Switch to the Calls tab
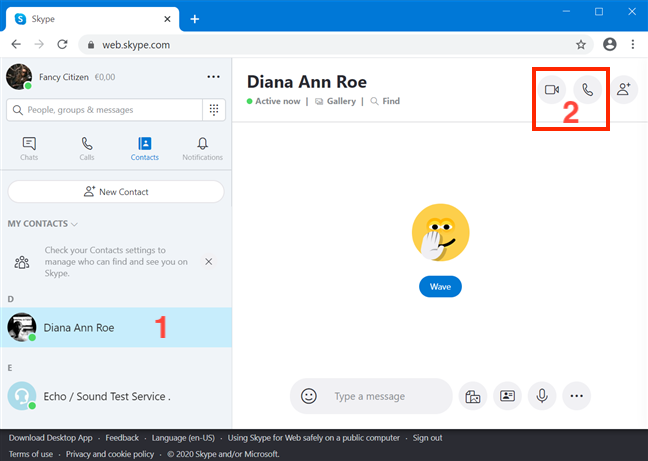 87,149
